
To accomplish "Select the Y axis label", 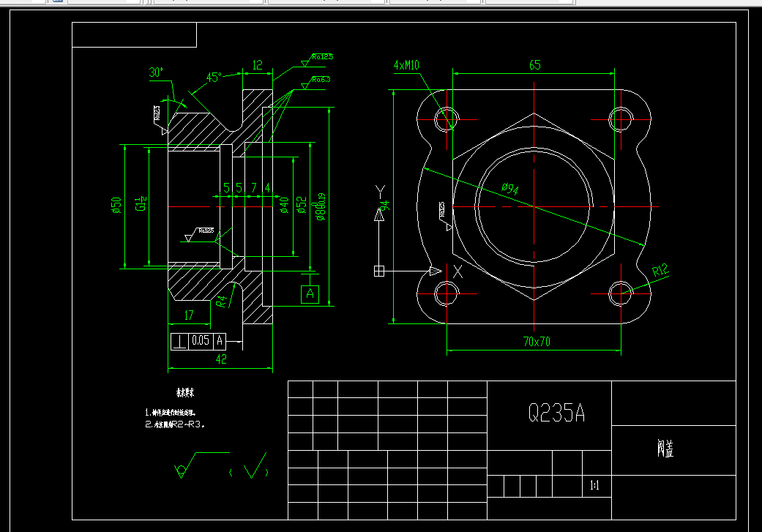I will pyautogui.click(x=380, y=192).
